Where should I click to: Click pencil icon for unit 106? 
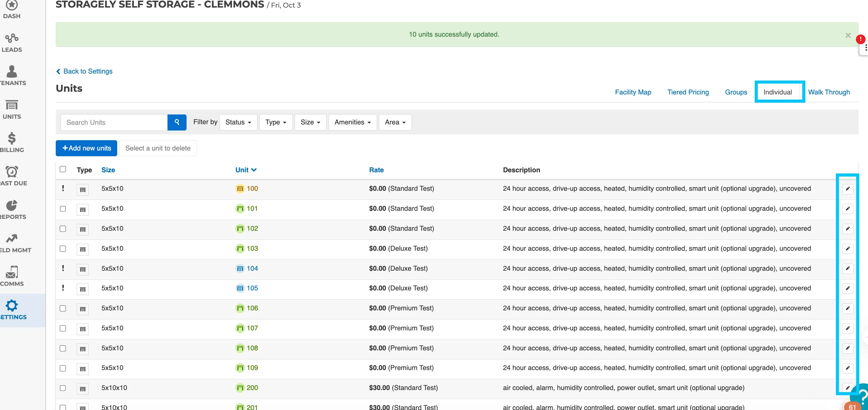(847, 308)
